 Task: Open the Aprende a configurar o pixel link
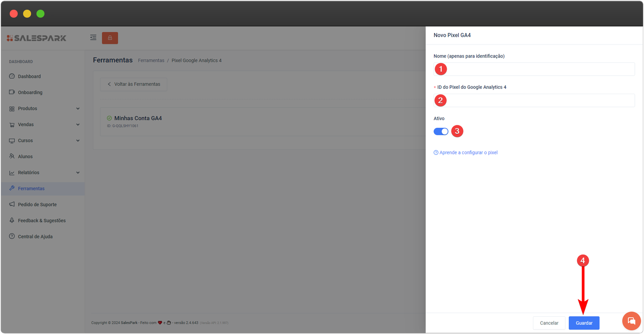(468, 153)
